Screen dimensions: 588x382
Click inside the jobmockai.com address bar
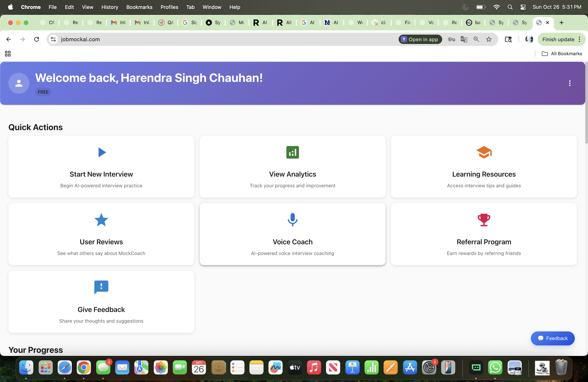(173, 39)
